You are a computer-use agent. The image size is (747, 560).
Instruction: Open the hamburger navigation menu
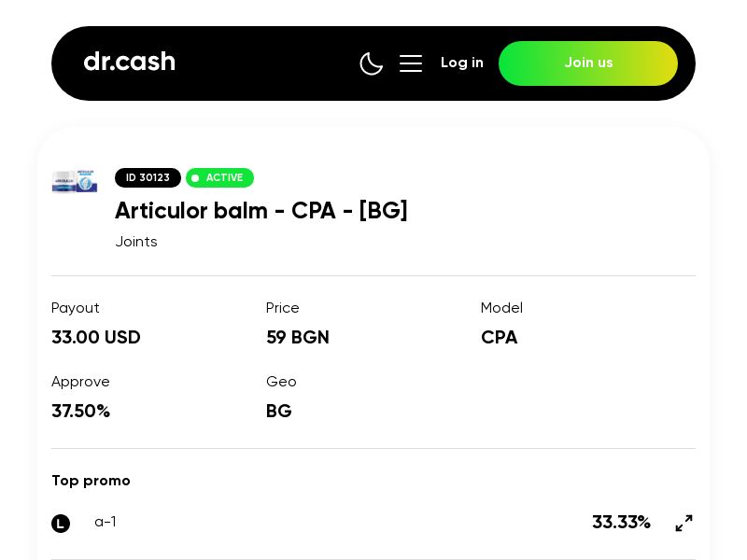tap(411, 63)
